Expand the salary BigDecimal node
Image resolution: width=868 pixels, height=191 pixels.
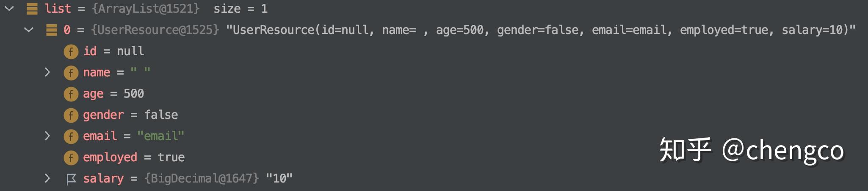click(47, 178)
